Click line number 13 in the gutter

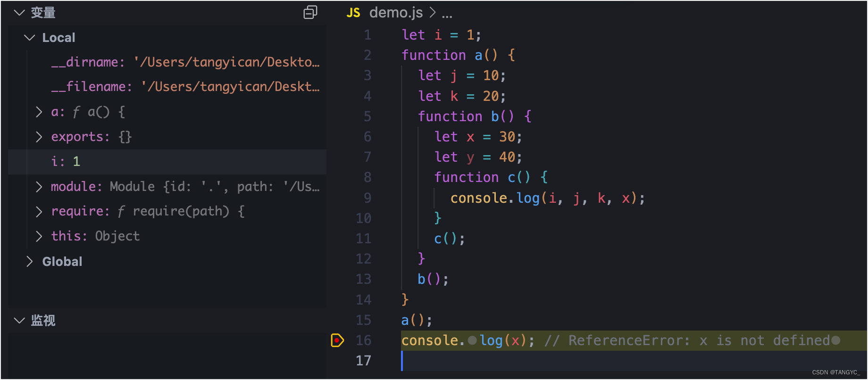363,279
